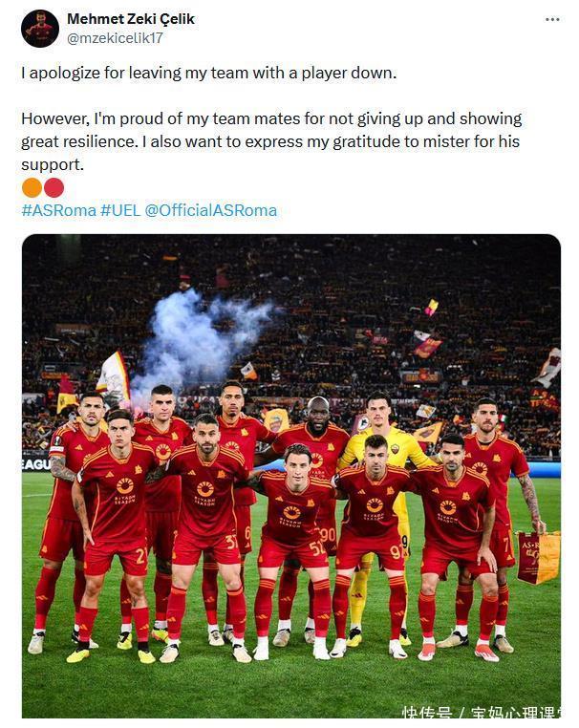Visit the @mzekicelik17 handle
This screenshot has width=579, height=728.
[115, 38]
